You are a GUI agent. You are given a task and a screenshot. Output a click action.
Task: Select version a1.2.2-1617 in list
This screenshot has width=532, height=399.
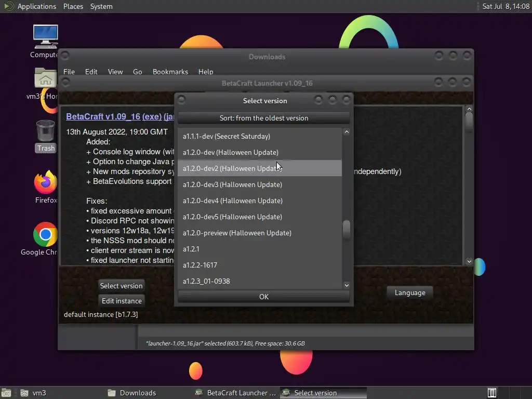point(260,265)
